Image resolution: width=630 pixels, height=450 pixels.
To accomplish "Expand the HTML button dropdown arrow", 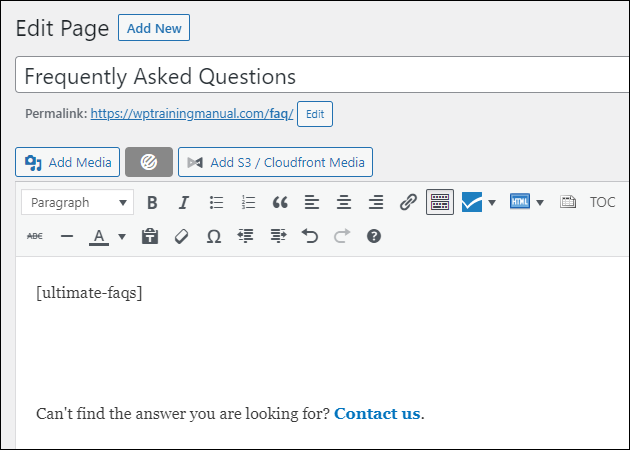I will coord(540,202).
